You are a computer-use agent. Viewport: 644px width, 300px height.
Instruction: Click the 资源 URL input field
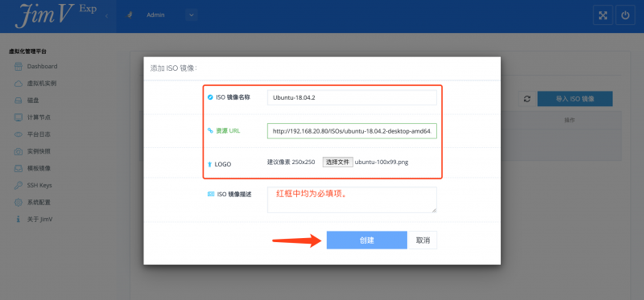pos(352,131)
